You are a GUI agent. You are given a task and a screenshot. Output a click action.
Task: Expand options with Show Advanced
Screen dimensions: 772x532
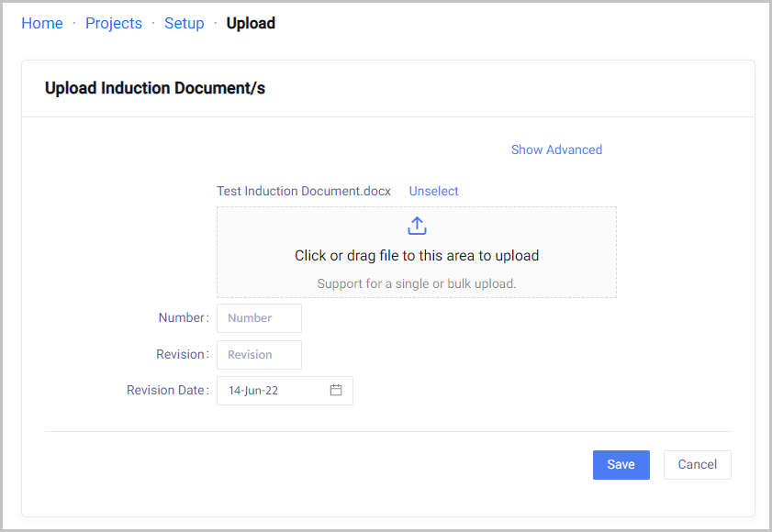click(x=556, y=150)
